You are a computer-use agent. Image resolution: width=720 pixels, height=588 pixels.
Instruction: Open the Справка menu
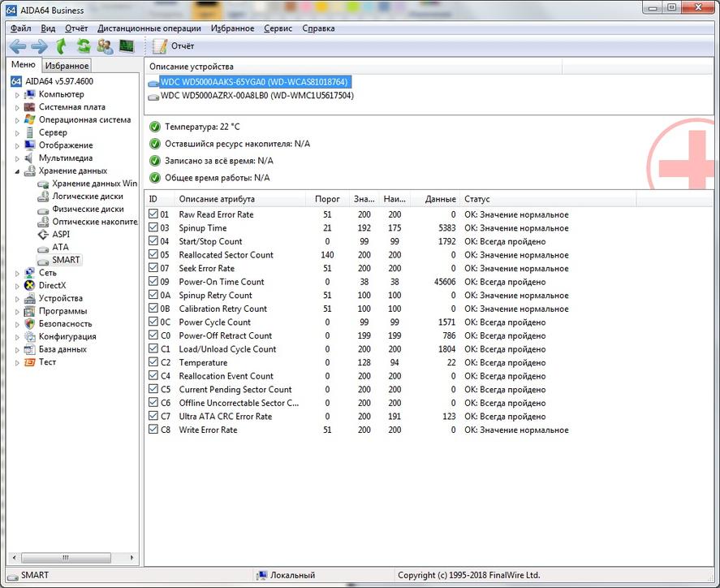[x=318, y=28]
